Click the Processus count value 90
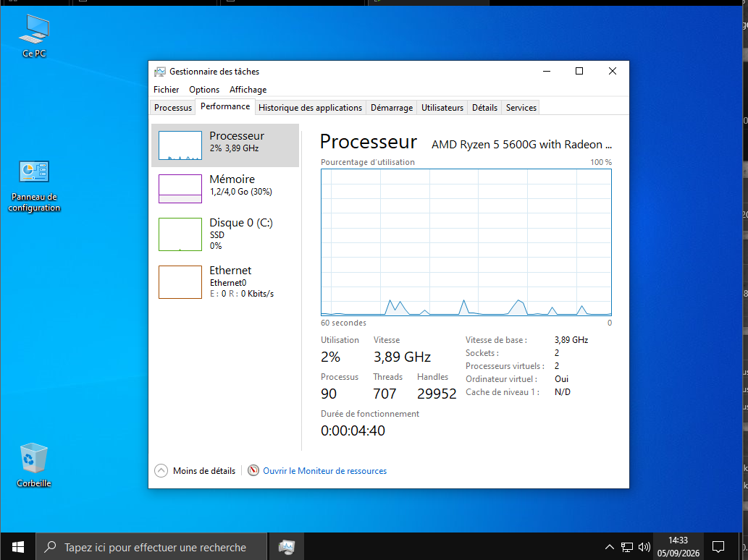This screenshot has height=560, width=748. click(x=329, y=394)
